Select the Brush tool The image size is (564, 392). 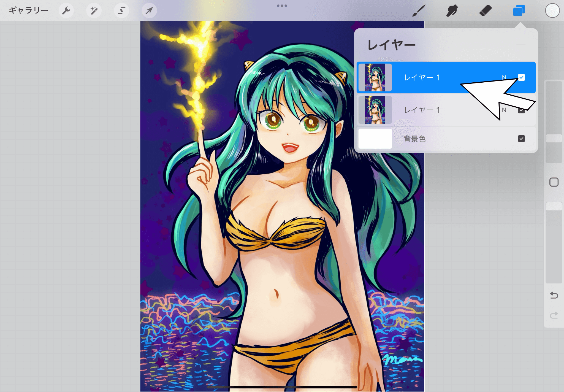419,11
